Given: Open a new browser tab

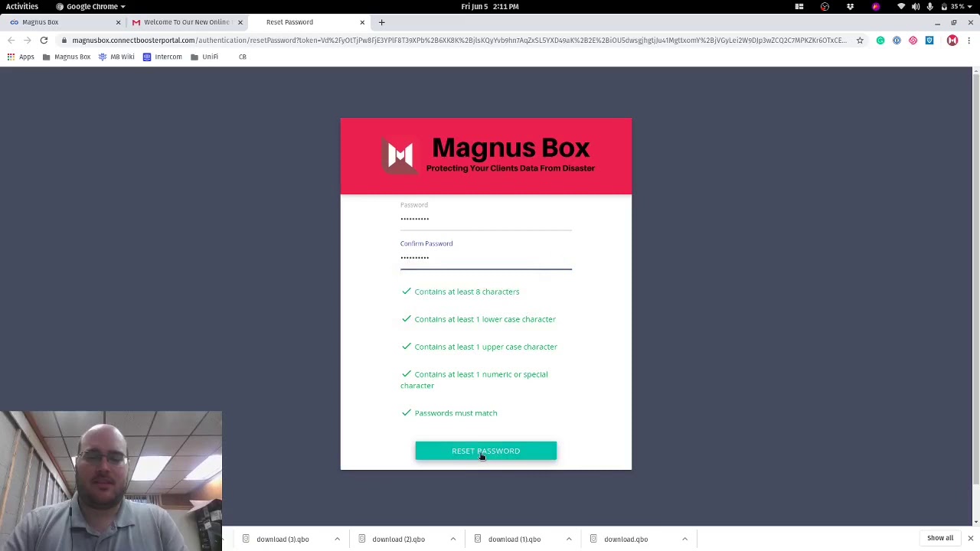Looking at the screenshot, I should (x=381, y=22).
